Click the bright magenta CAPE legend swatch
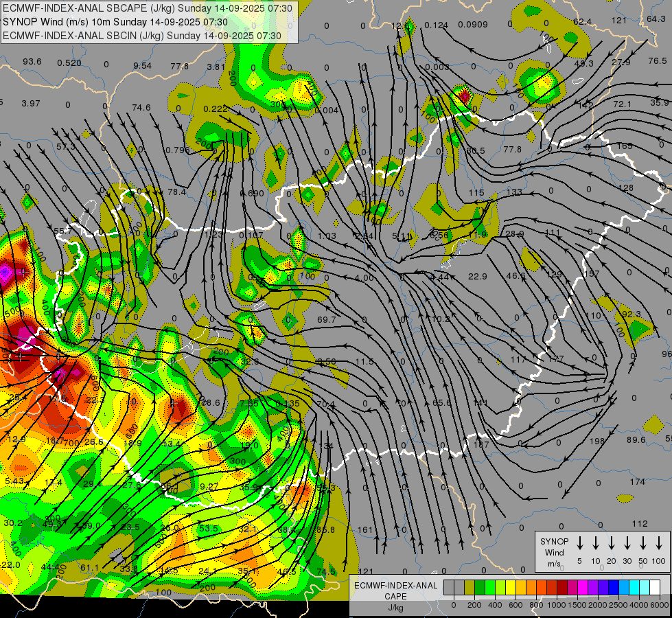 coord(583,588)
